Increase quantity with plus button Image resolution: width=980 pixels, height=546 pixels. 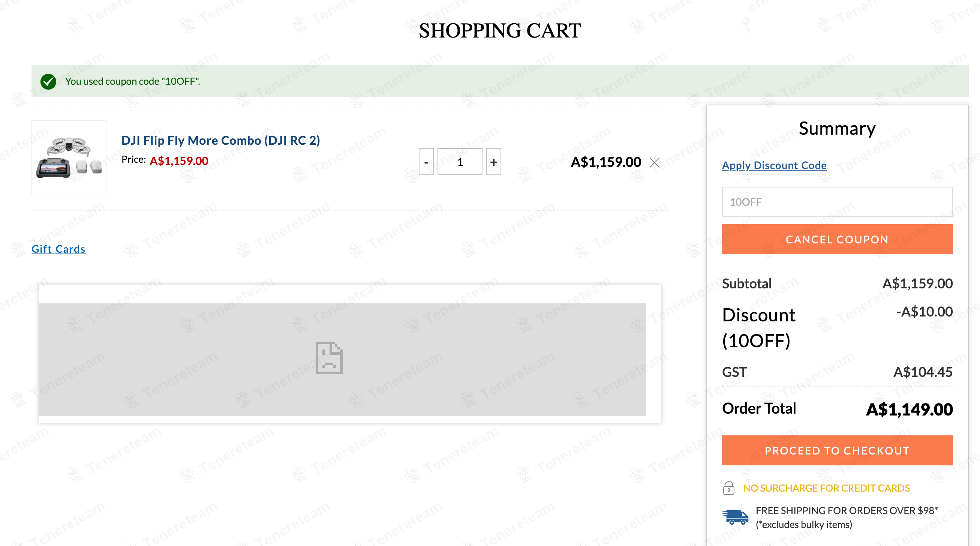(x=493, y=162)
